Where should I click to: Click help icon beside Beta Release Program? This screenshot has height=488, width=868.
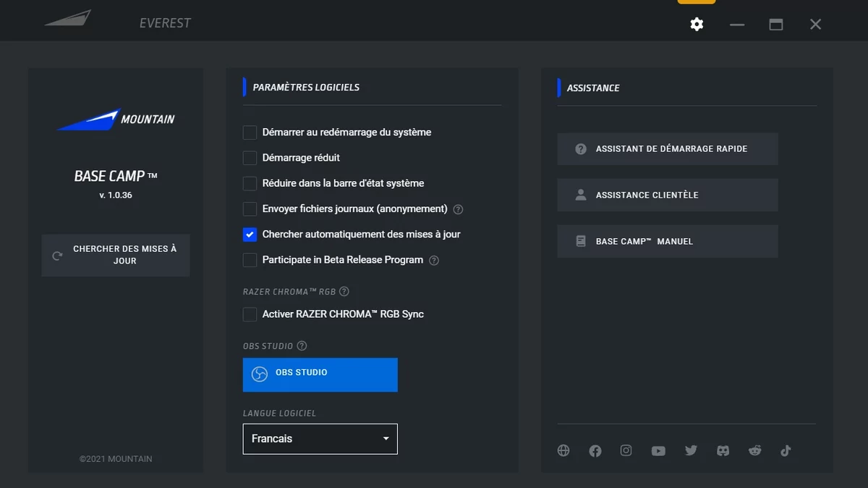pyautogui.click(x=434, y=260)
